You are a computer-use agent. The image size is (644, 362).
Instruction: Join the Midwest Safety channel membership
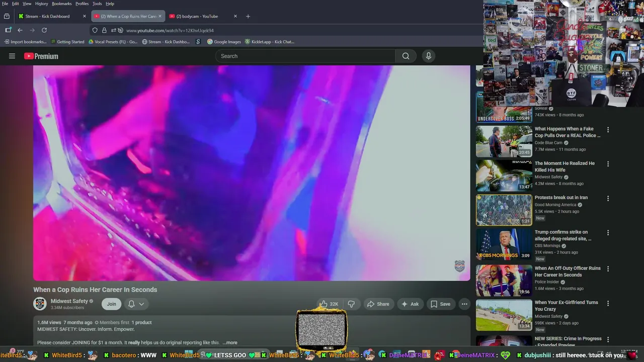111,304
